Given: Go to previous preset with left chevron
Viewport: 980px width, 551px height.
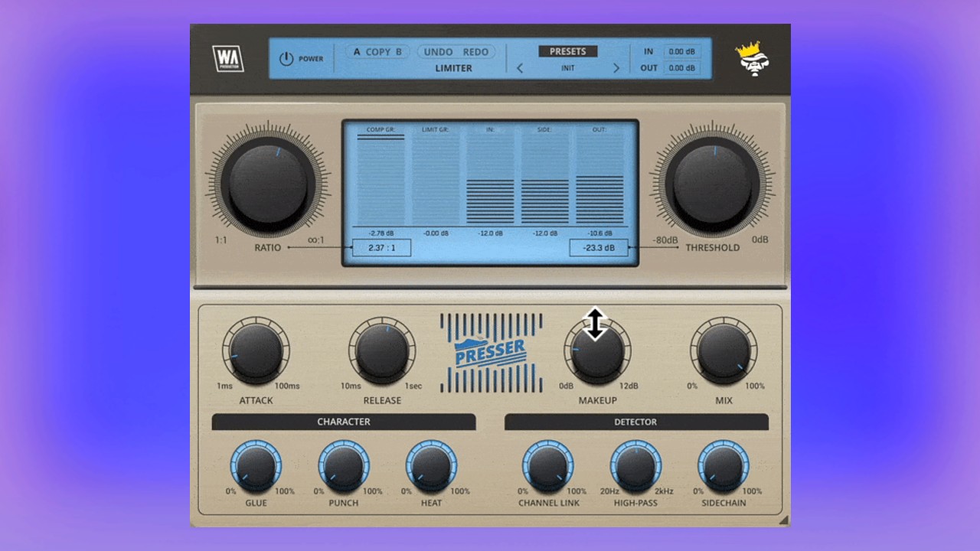Looking at the screenshot, I should click(x=520, y=68).
